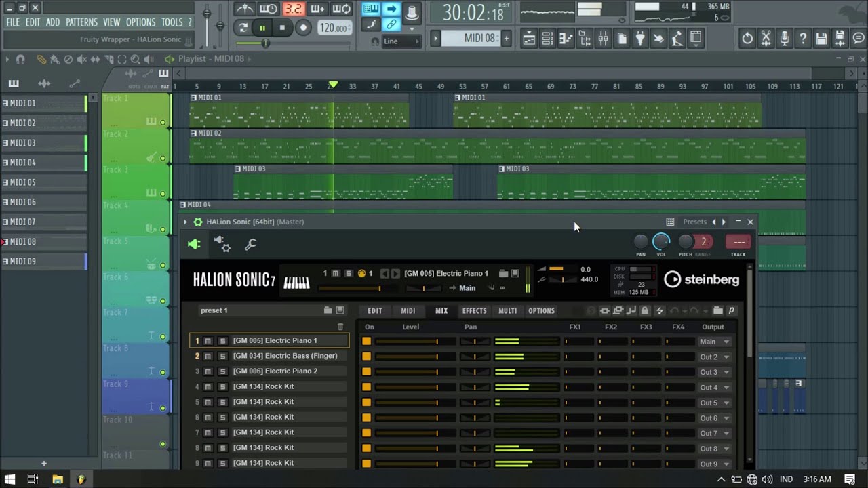Open the help question-mark icon
This screenshot has width=868, height=488.
click(803, 39)
